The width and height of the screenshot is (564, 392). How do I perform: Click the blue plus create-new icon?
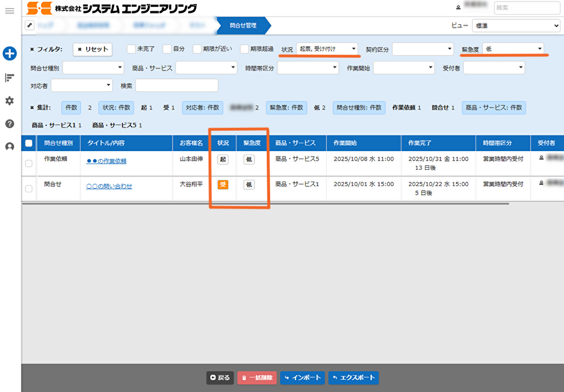(x=10, y=54)
